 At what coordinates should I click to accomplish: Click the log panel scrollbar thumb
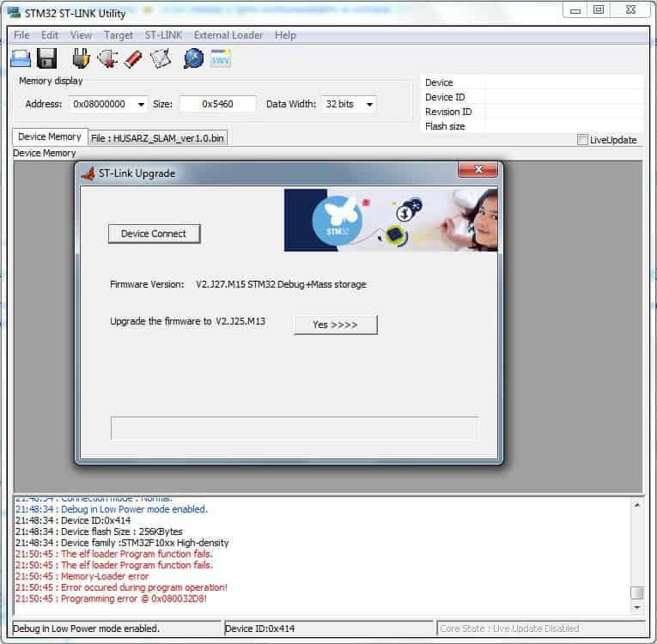(x=637, y=592)
